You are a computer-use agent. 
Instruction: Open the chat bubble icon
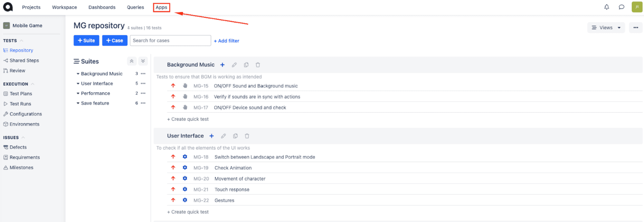coord(621,7)
